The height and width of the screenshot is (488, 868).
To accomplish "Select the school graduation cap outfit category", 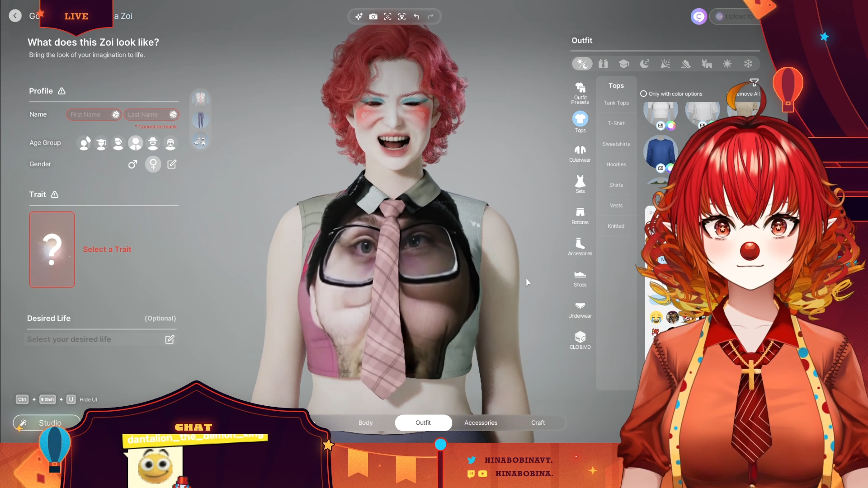I will [x=624, y=64].
